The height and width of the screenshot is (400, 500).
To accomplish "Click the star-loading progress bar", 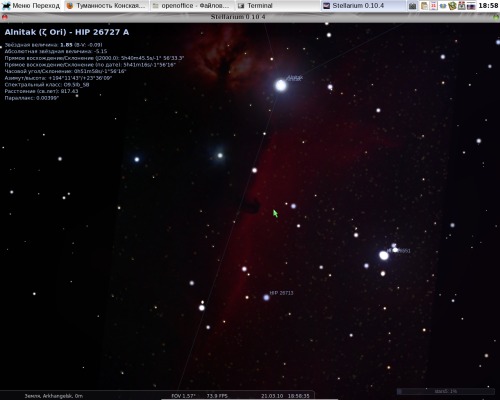I will [x=445, y=391].
